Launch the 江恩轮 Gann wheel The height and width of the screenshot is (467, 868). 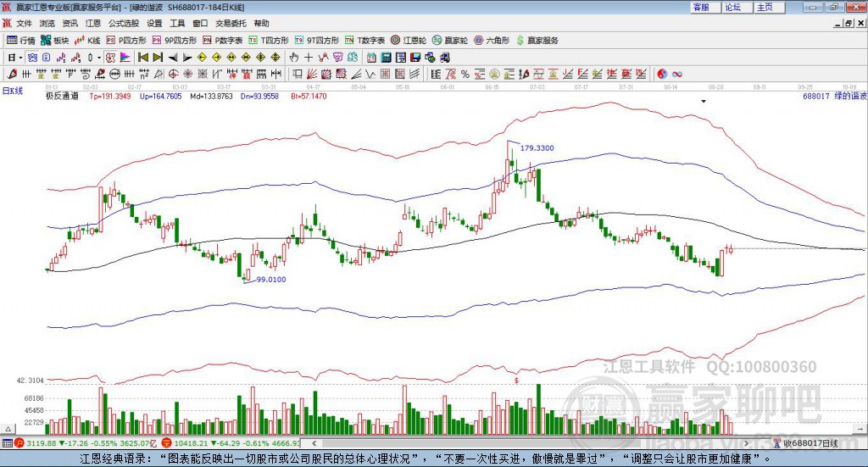click(409, 41)
